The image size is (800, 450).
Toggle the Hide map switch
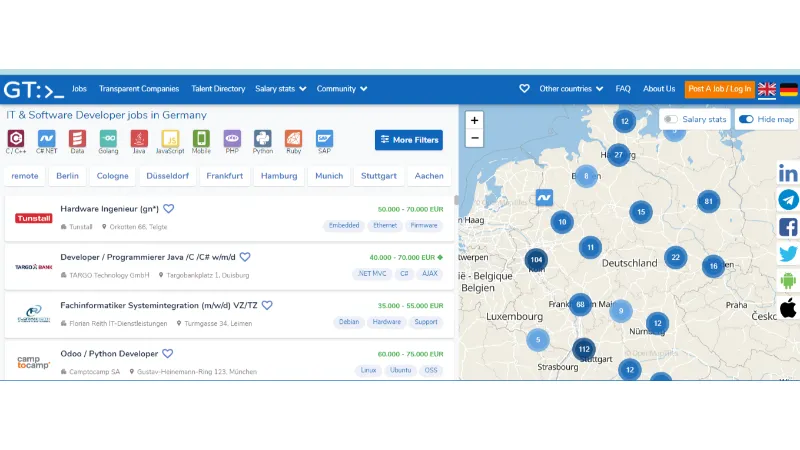(x=746, y=119)
